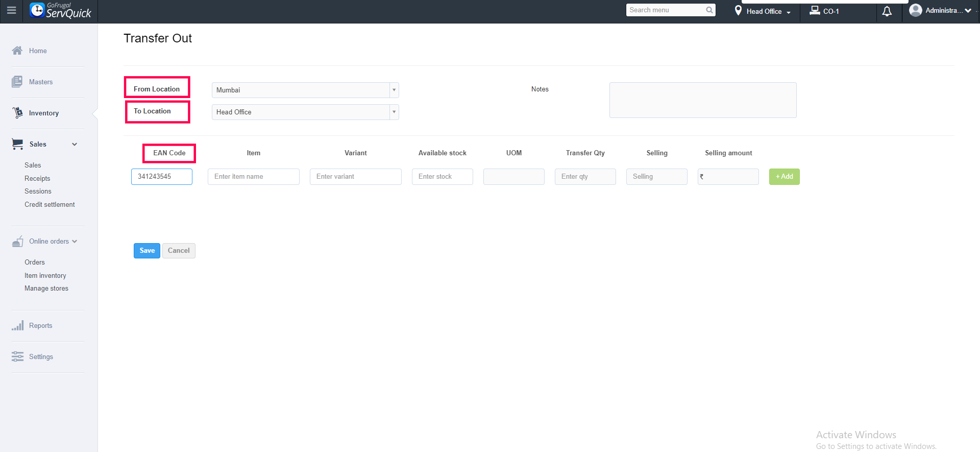980x452 pixels.
Task: Click the location pin icon
Action: pos(738,10)
